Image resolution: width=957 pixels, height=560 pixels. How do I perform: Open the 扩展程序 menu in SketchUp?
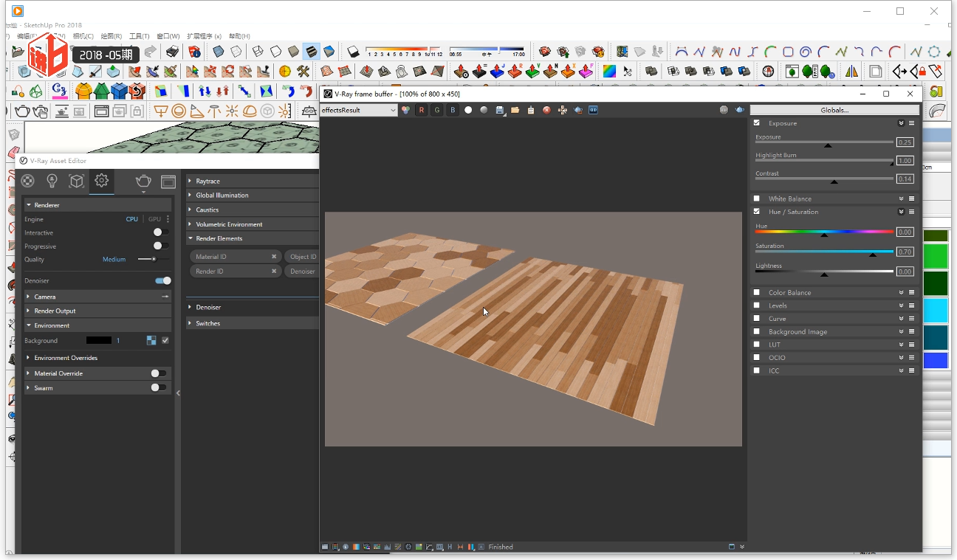pyautogui.click(x=204, y=36)
